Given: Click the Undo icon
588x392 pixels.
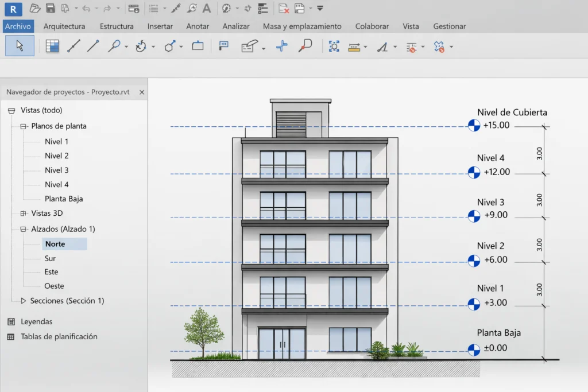Looking at the screenshot, I should coord(86,9).
